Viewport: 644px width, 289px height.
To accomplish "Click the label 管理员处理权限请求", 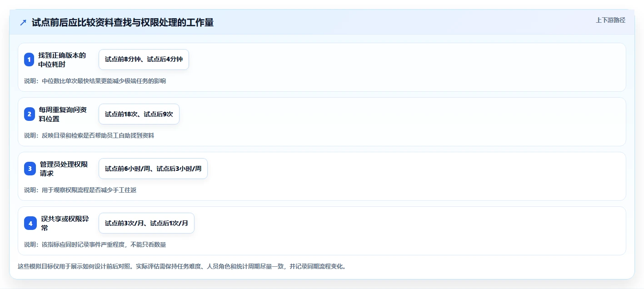I will [x=64, y=169].
